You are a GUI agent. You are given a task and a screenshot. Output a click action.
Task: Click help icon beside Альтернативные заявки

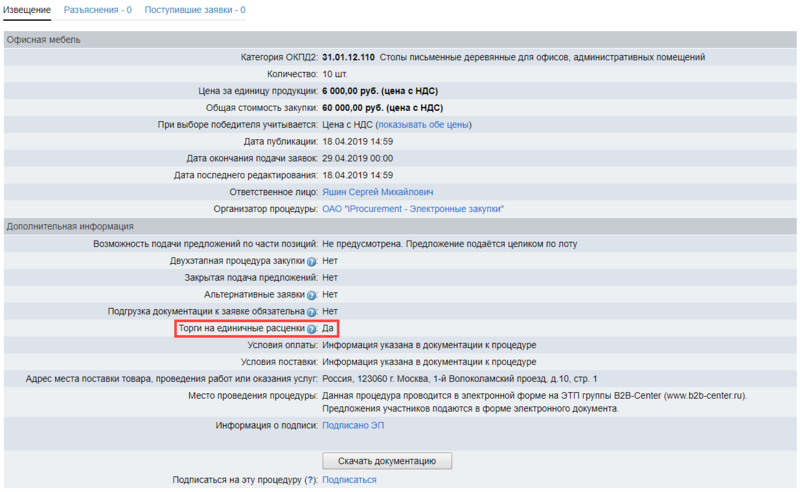pyautogui.click(x=311, y=295)
